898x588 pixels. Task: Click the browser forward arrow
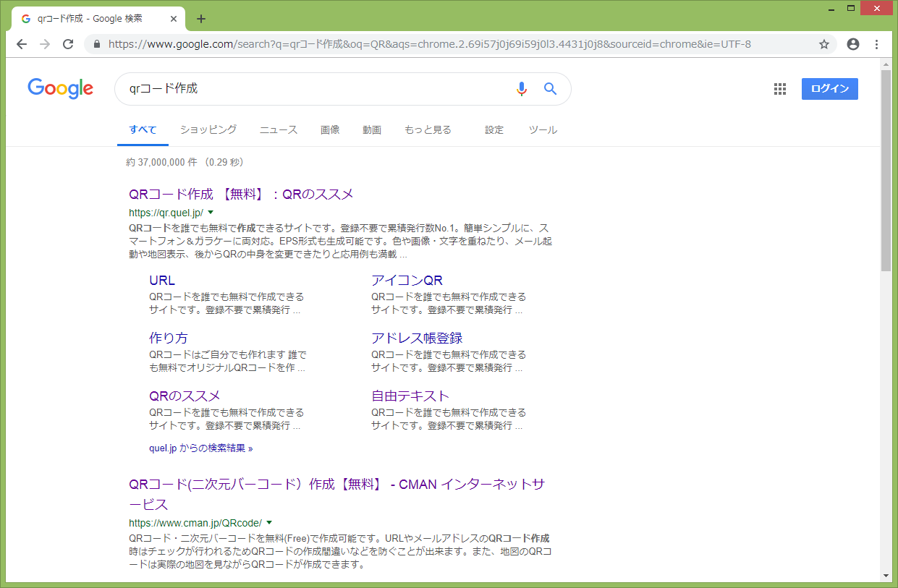tap(45, 44)
